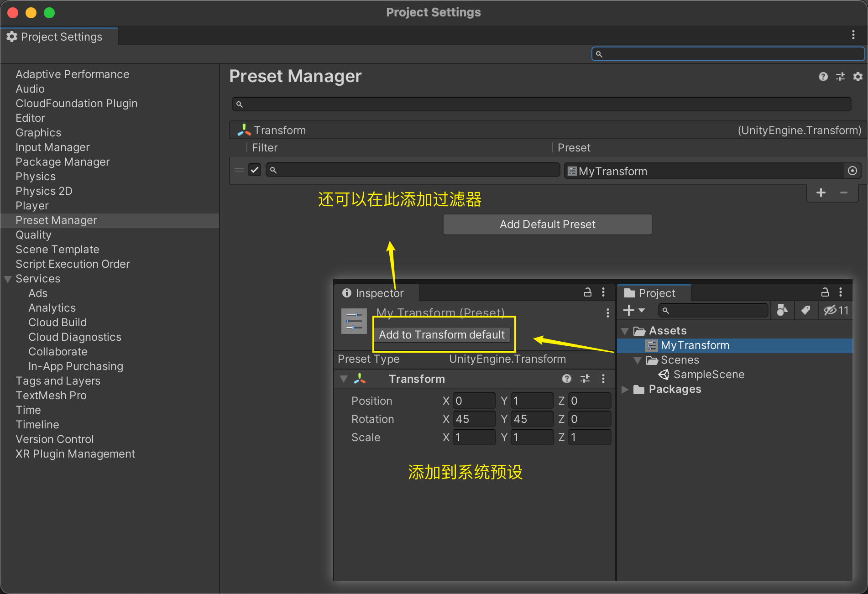The height and width of the screenshot is (594, 868).
Task: Click Add Default Preset button
Action: click(x=547, y=224)
